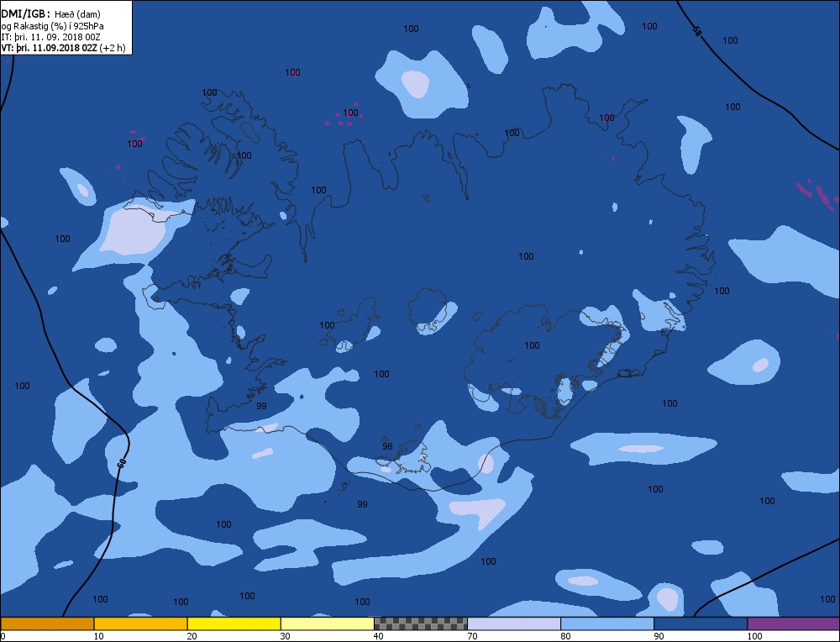Click the legend tick label '20'
840x642 pixels.
[192, 636]
